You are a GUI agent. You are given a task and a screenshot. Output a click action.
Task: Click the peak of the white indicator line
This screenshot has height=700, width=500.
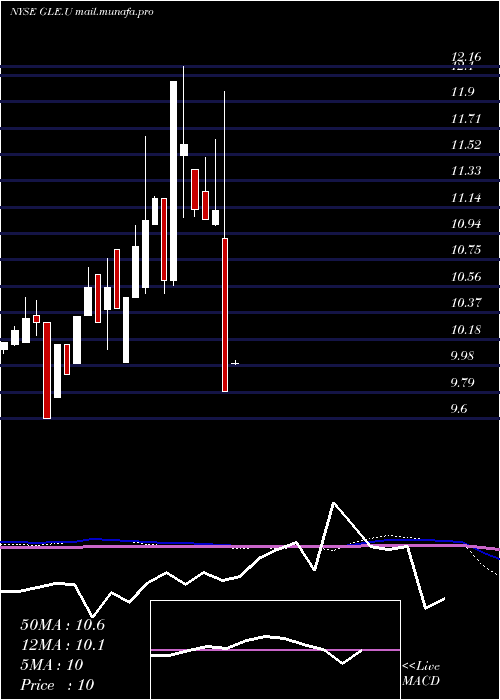(333, 504)
